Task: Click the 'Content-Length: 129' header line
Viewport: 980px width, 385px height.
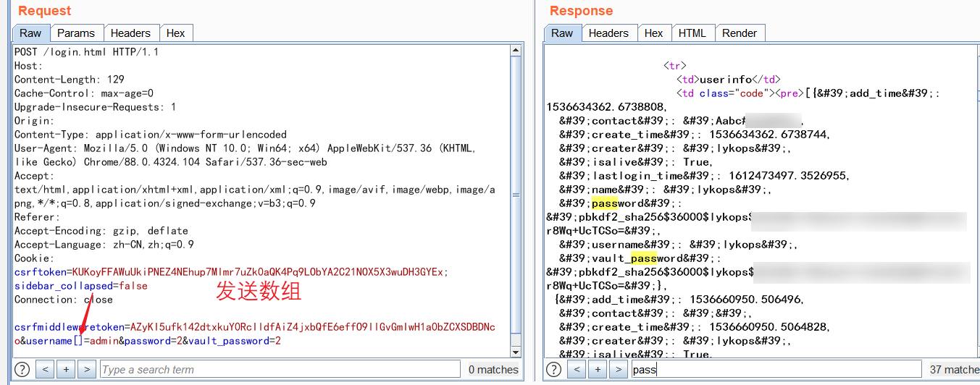Action: [70, 80]
